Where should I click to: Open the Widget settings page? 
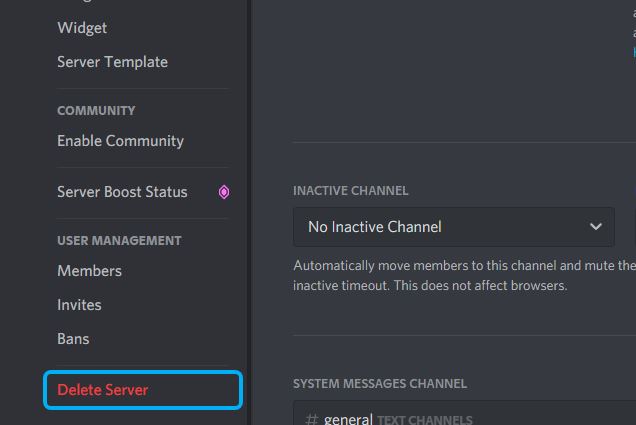tap(82, 28)
